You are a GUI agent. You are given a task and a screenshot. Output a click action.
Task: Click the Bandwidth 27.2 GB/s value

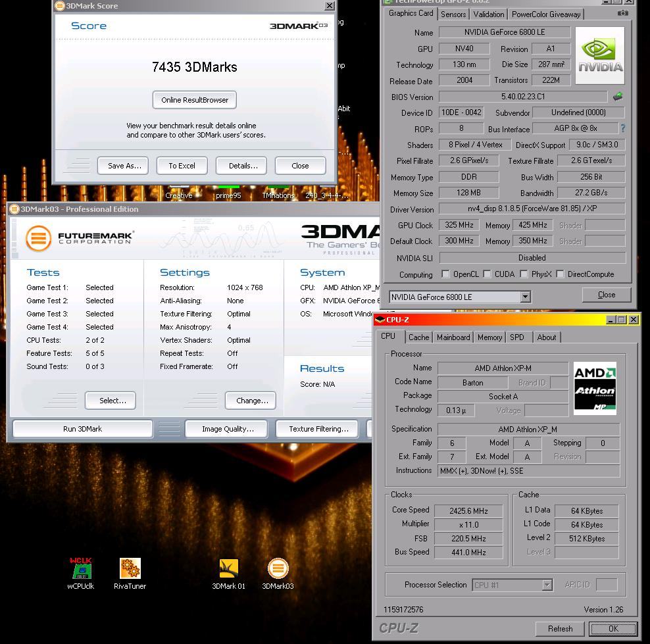pyautogui.click(x=591, y=193)
